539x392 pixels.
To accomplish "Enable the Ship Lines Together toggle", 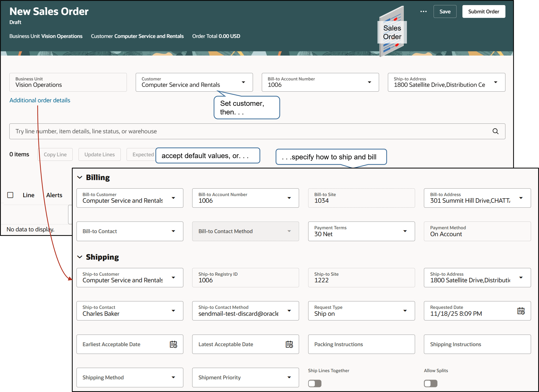I will click(315, 383).
